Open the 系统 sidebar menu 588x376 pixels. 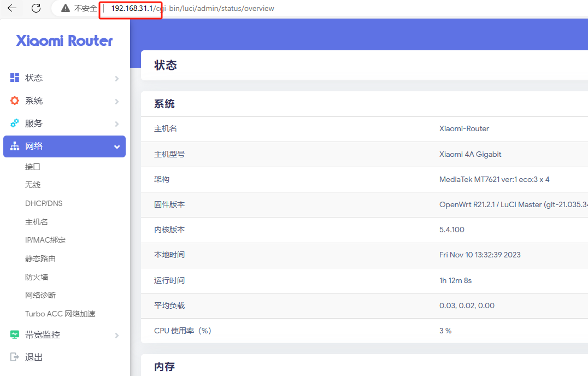[x=64, y=101]
